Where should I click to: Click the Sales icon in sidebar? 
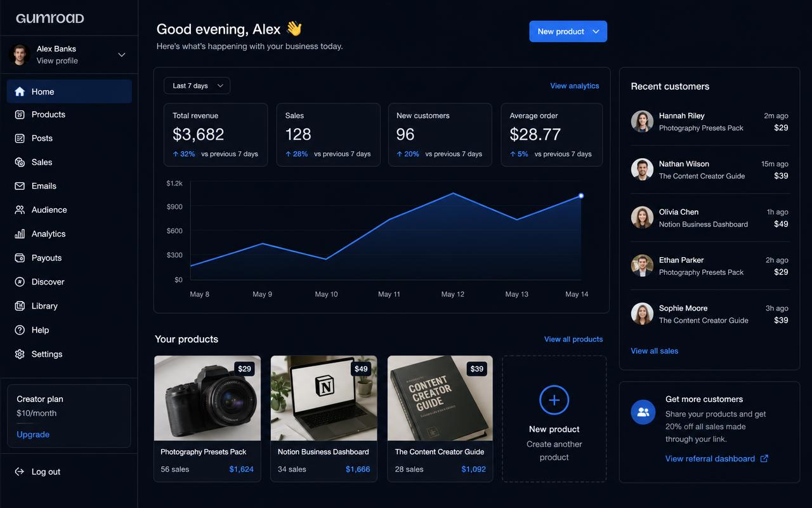coord(20,162)
